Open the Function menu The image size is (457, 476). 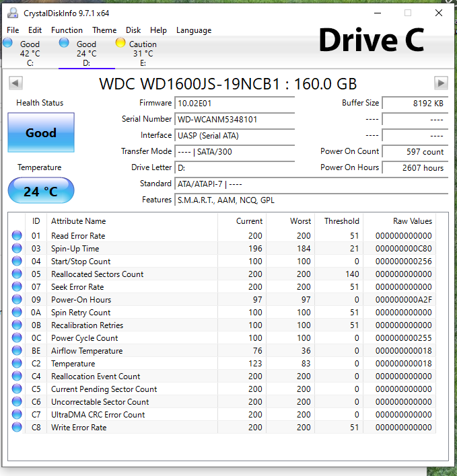(67, 30)
